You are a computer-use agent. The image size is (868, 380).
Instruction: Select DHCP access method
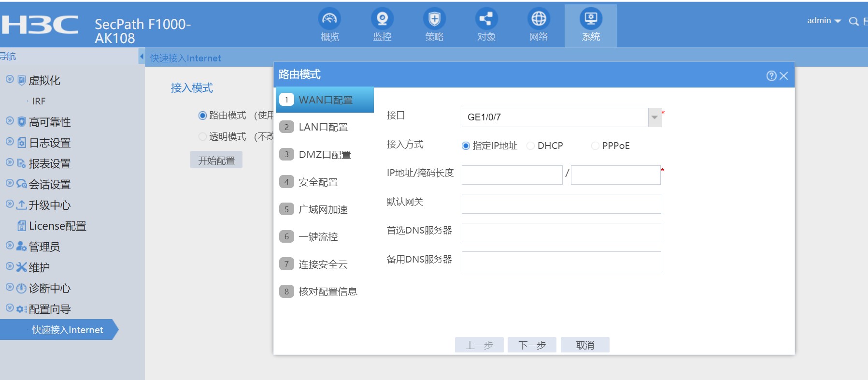(x=530, y=146)
